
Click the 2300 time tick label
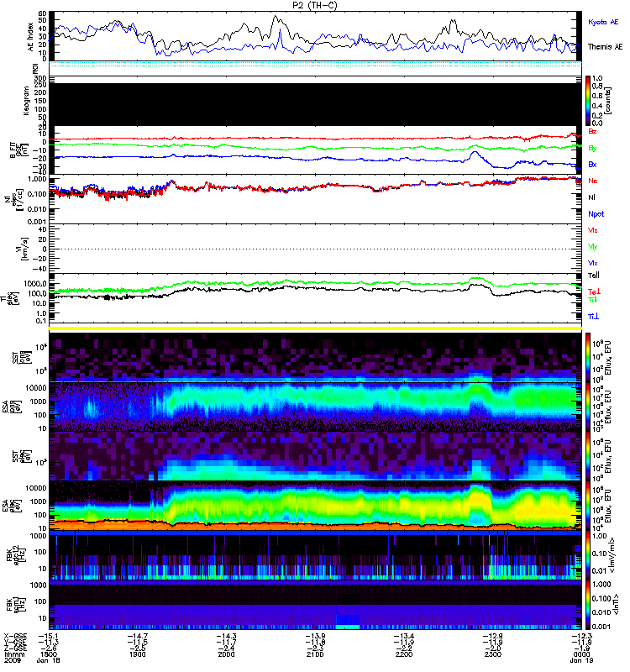493,654
